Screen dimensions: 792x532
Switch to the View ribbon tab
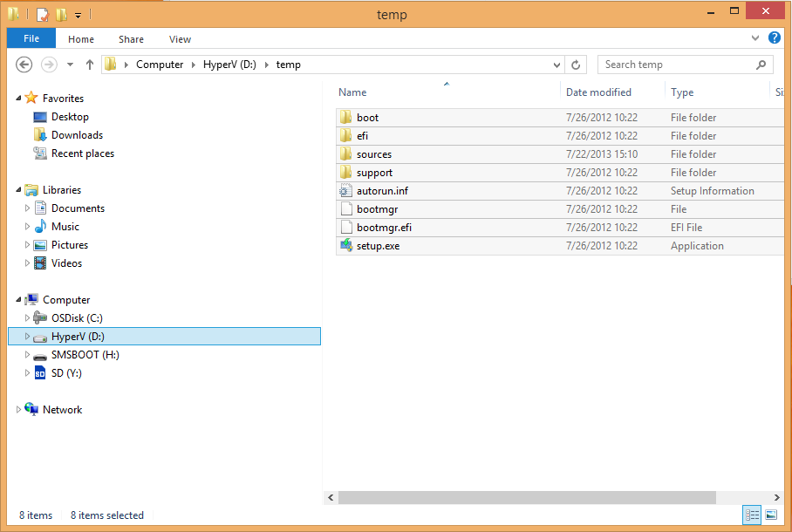(x=180, y=39)
